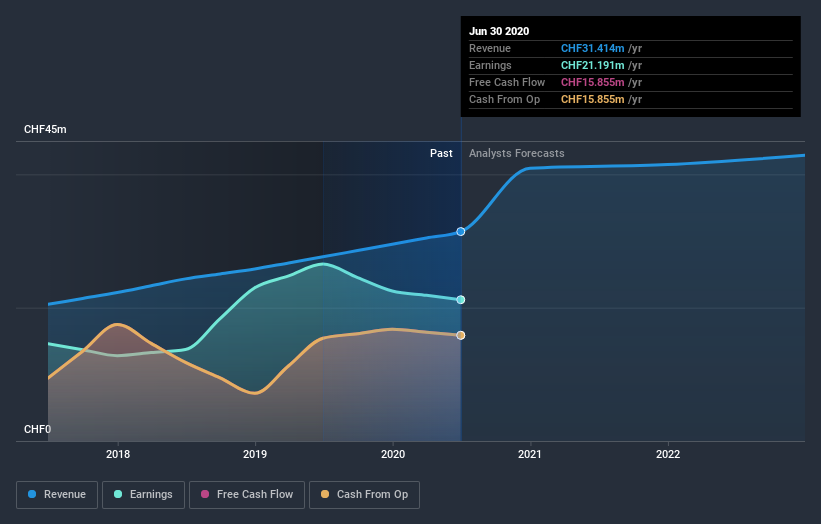Click the CHF45m y-axis label
Image resolution: width=821 pixels, height=524 pixels.
[x=45, y=129]
